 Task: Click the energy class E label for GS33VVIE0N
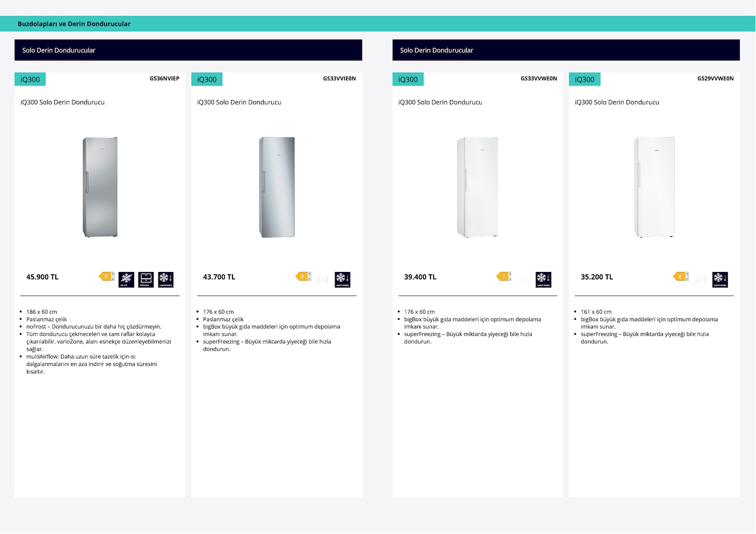(303, 277)
